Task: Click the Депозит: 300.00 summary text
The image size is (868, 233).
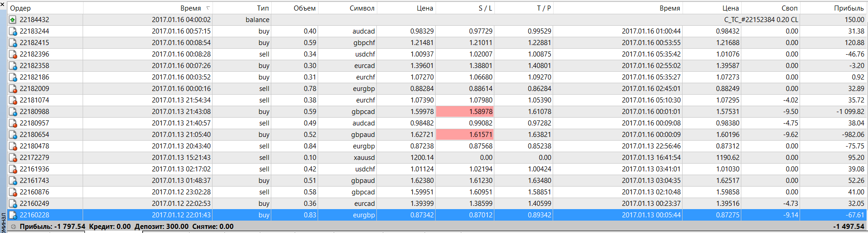Action: [162, 227]
